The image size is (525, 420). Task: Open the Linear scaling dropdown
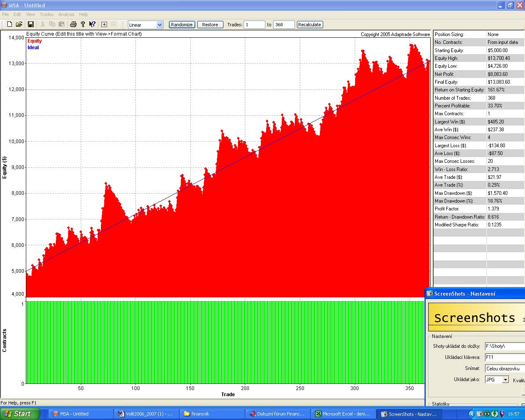[160, 25]
